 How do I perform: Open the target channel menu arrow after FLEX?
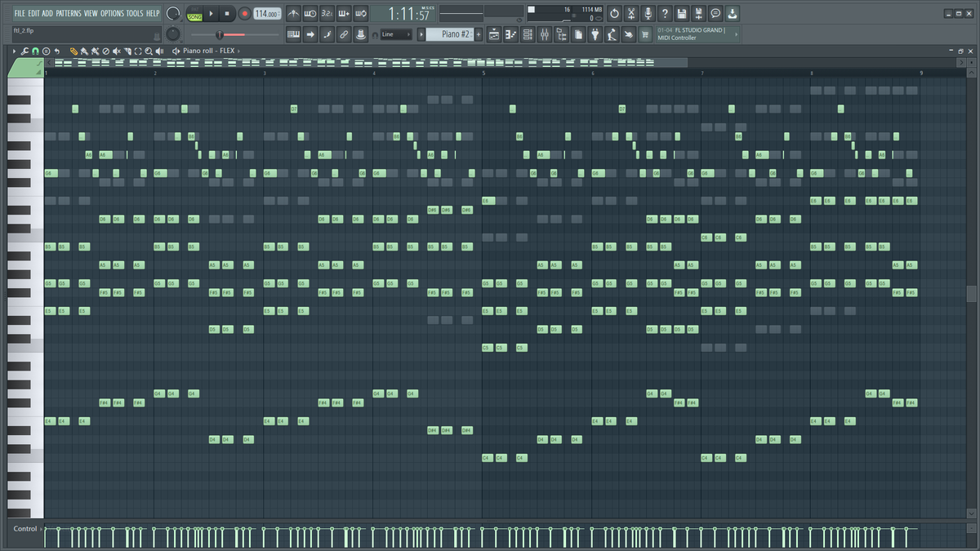coord(239,51)
